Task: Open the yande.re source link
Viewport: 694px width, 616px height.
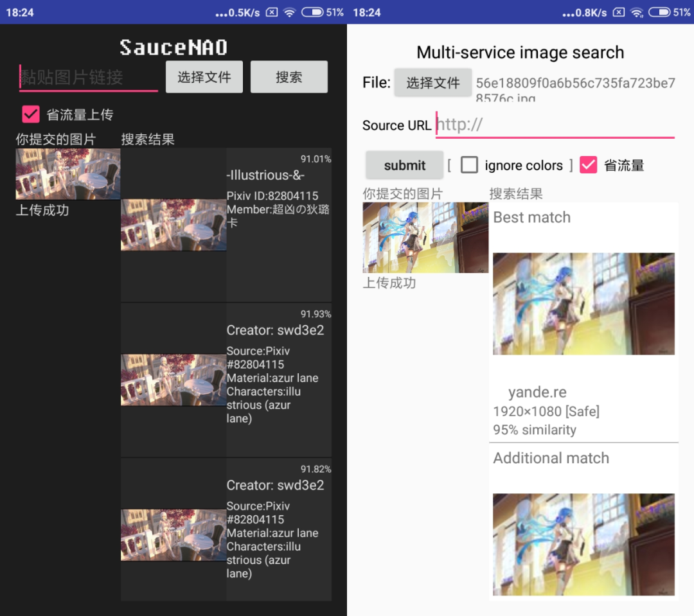Action: [x=537, y=392]
